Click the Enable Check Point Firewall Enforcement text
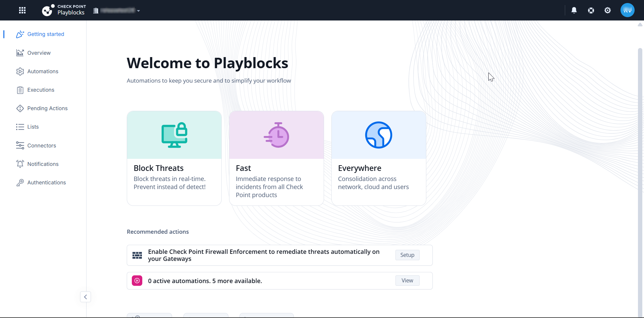The image size is (644, 318). tap(264, 255)
